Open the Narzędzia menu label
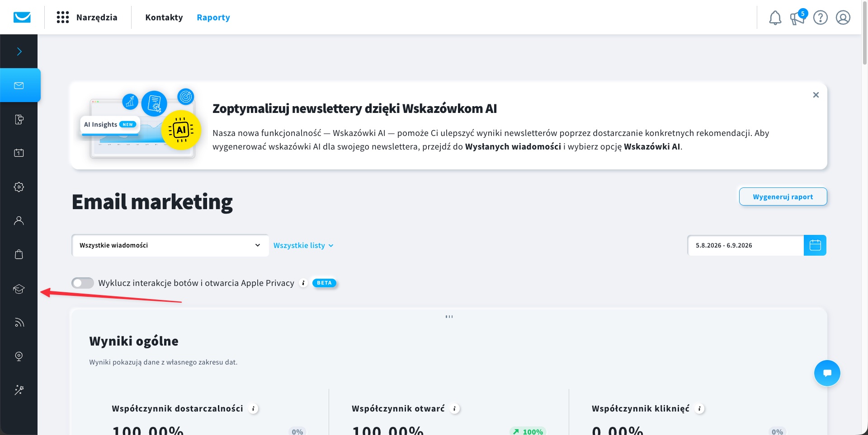Screen dimensions: 868x435 pyautogui.click(x=97, y=18)
